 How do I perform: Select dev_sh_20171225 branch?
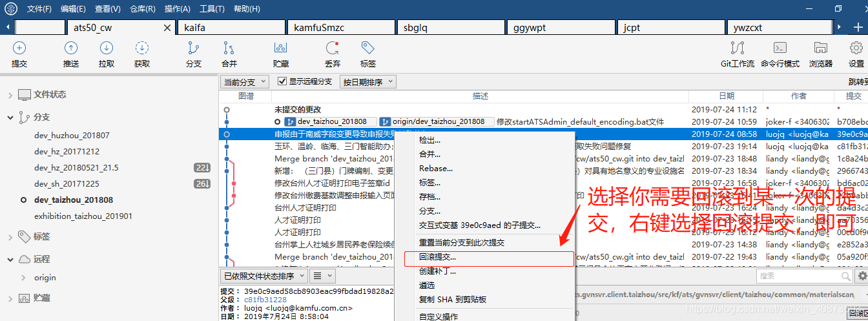pyautogui.click(x=67, y=184)
